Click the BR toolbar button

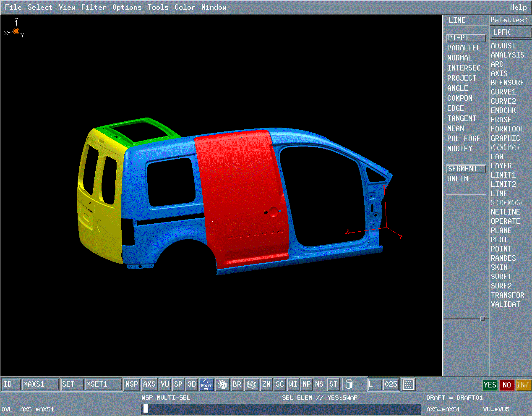237,384
